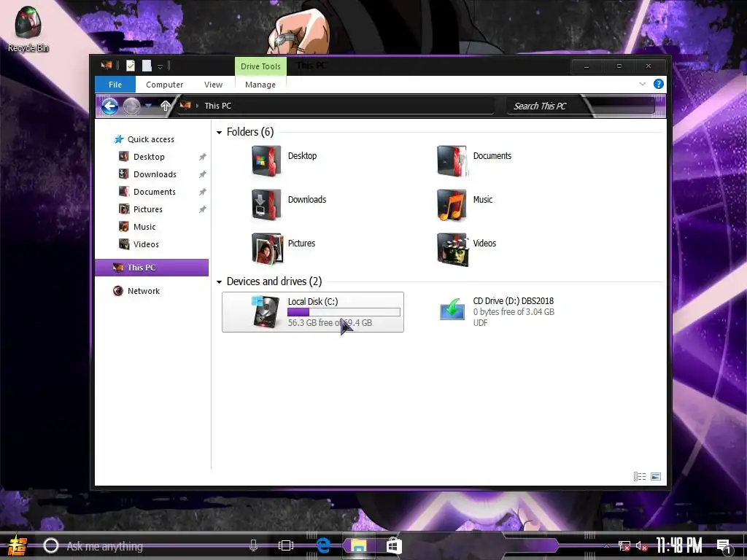Click the Cortana microphone icon
The width and height of the screenshot is (747, 560).
253,545
